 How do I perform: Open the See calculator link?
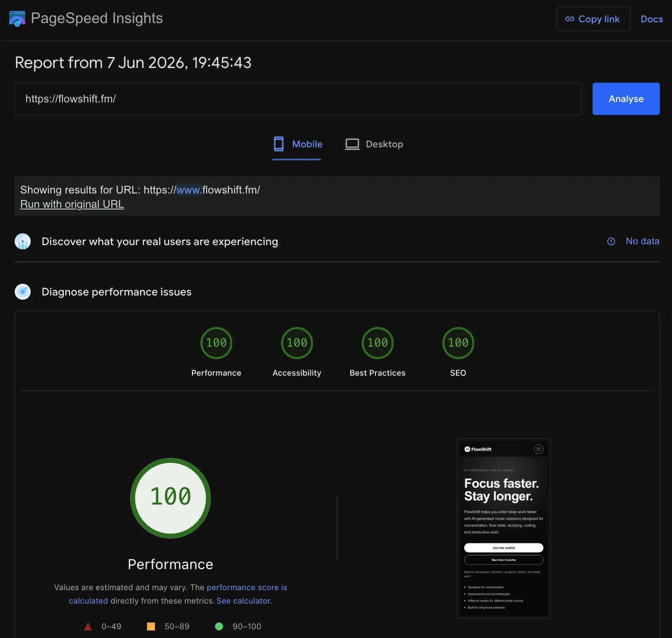[x=244, y=601]
